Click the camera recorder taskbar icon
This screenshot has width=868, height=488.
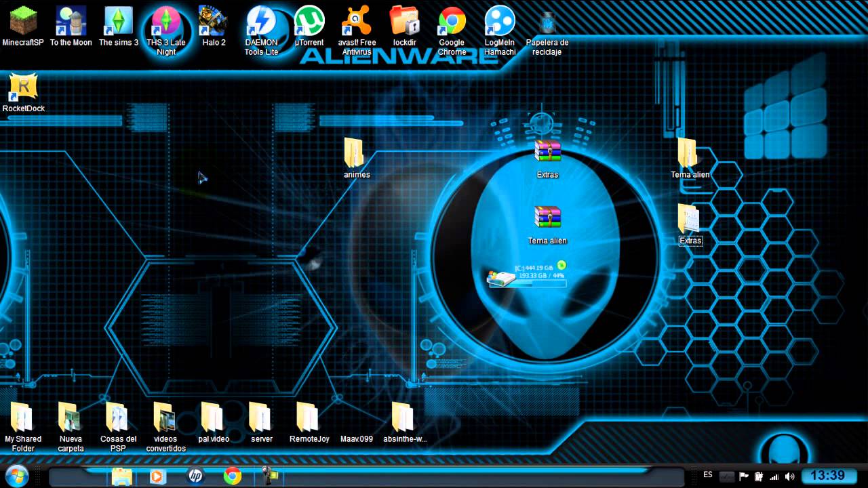click(x=271, y=476)
